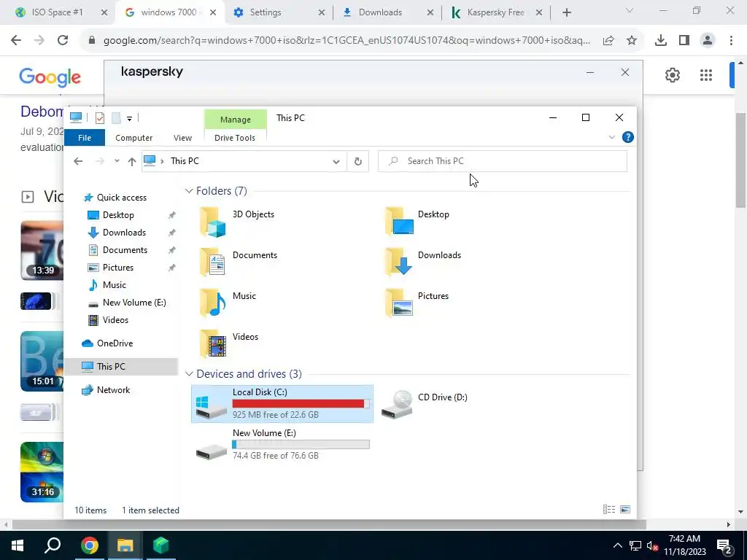The width and height of the screenshot is (747, 560).
Task: Open the Drive Tools ribbon tab
Action: point(235,138)
